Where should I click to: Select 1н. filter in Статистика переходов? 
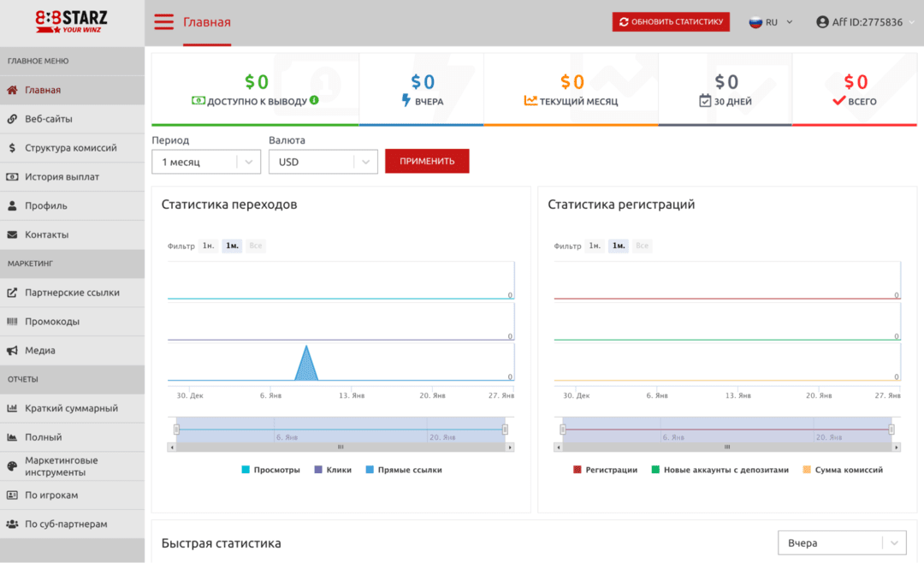coord(209,246)
